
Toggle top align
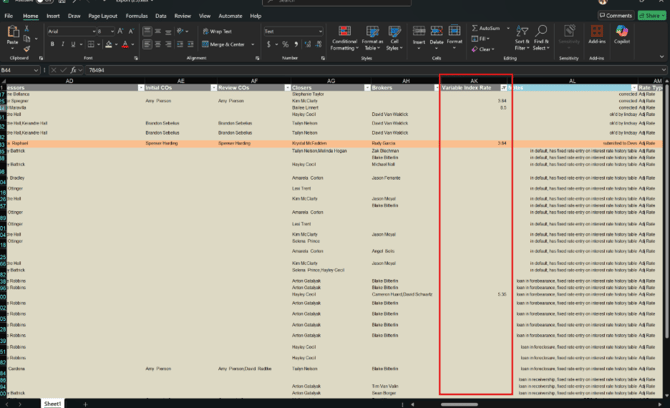pyautogui.click(x=147, y=31)
